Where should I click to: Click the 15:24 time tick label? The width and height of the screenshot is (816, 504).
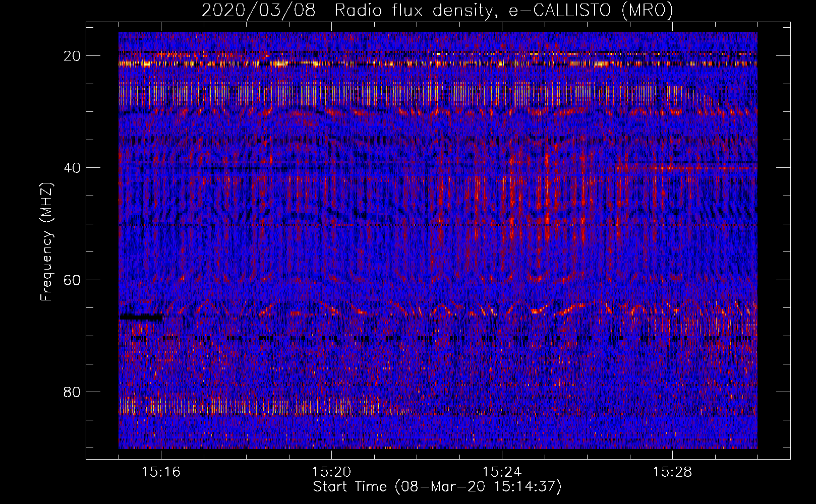[x=502, y=472]
